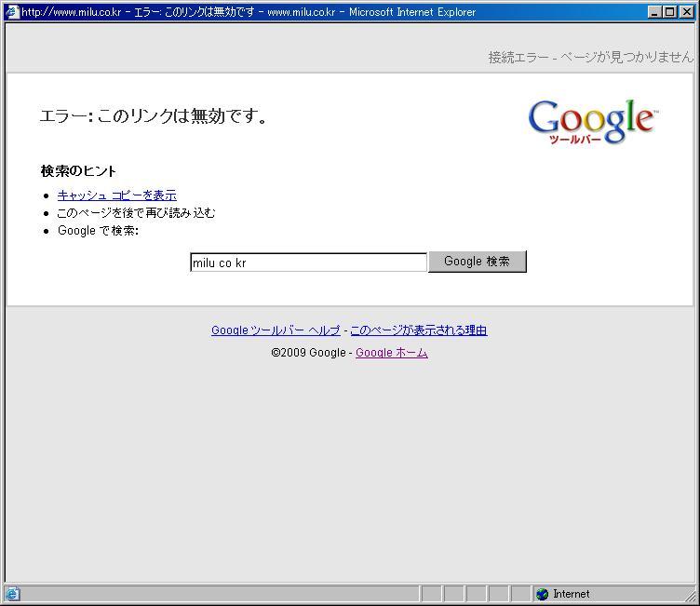Click the Google toolbar logo
This screenshot has width=700, height=606.
[x=591, y=122]
